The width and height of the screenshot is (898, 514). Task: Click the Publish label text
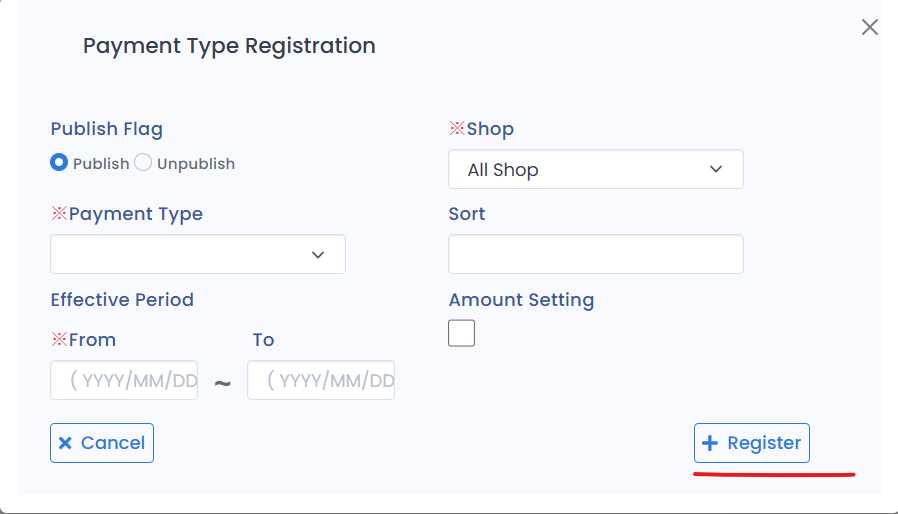[x=101, y=164]
